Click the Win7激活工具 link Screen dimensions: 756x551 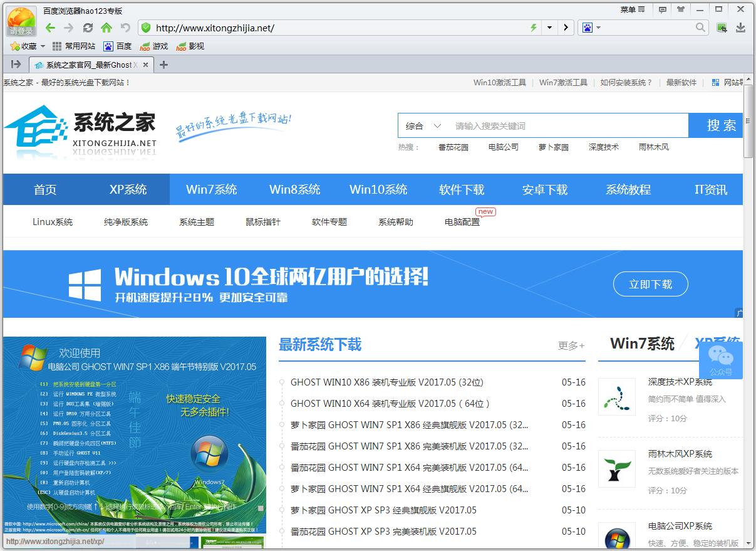(x=563, y=83)
